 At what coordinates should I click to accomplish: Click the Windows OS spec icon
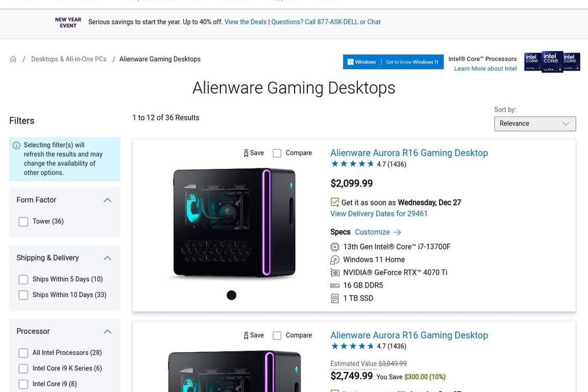[335, 259]
